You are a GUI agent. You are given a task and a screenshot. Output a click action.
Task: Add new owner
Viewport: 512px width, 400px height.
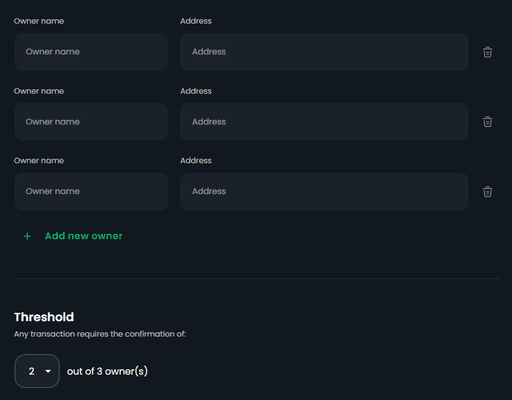click(83, 236)
